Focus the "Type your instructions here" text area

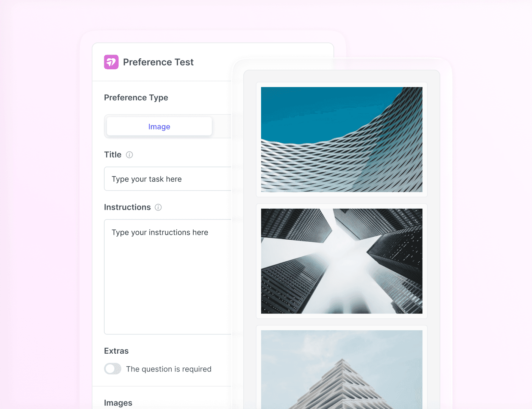click(168, 277)
